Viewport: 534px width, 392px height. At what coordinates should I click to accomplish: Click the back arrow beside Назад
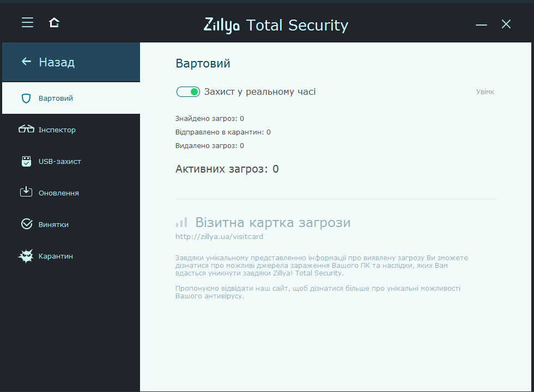tap(26, 61)
